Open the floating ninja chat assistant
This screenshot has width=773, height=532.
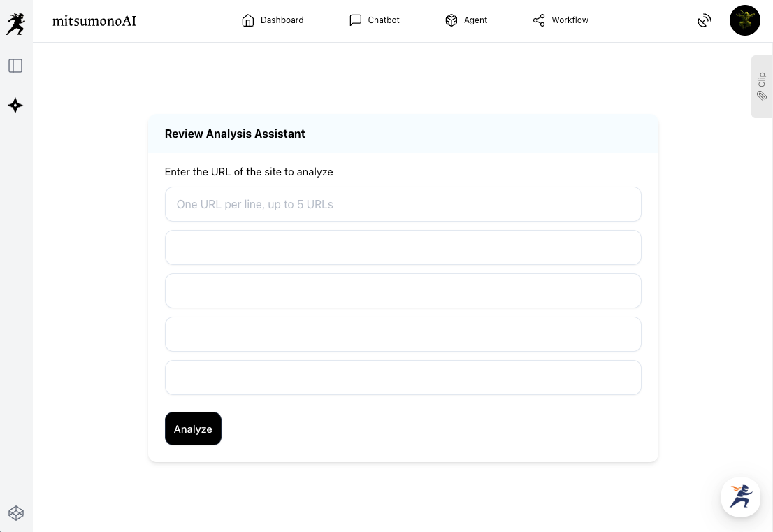tap(741, 497)
